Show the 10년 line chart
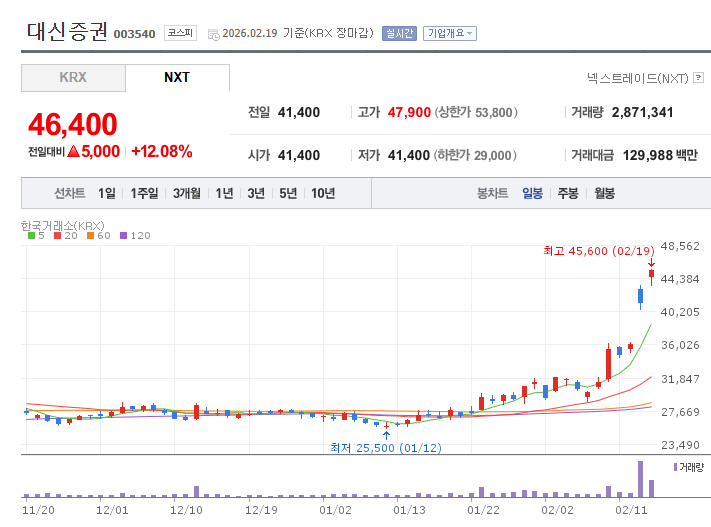 point(323,193)
